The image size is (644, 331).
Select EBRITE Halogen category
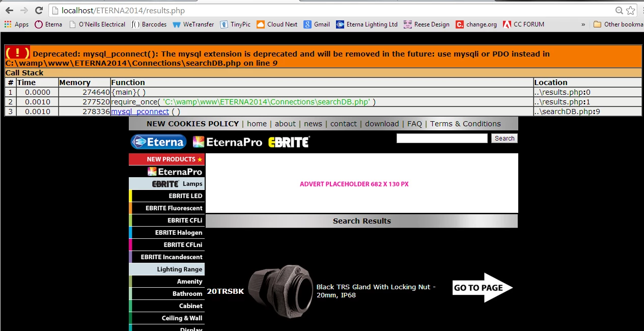coord(167,233)
